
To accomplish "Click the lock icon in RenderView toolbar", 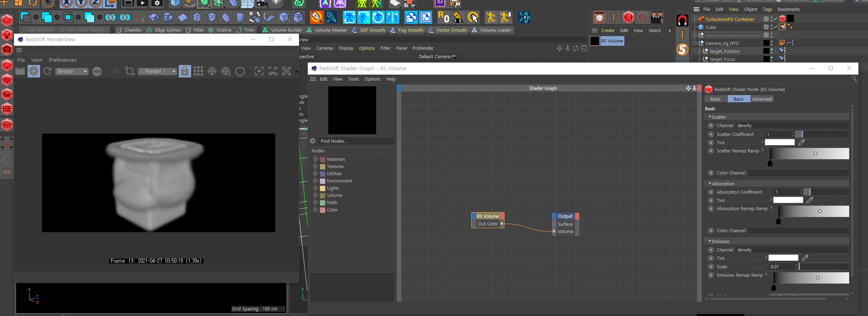I will (184, 71).
